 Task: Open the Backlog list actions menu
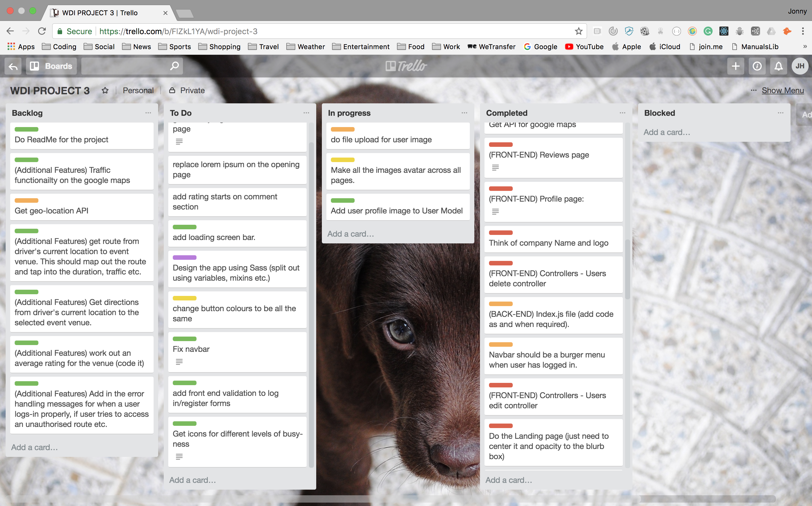click(x=148, y=113)
